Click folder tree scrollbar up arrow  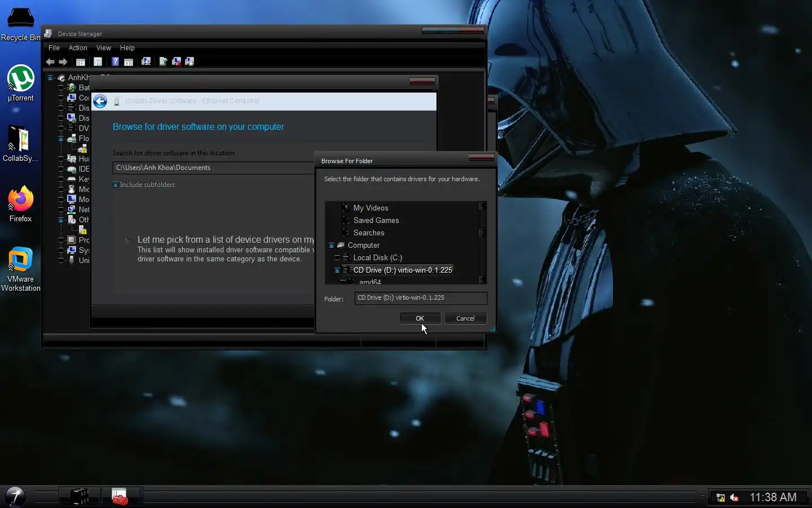pos(482,206)
